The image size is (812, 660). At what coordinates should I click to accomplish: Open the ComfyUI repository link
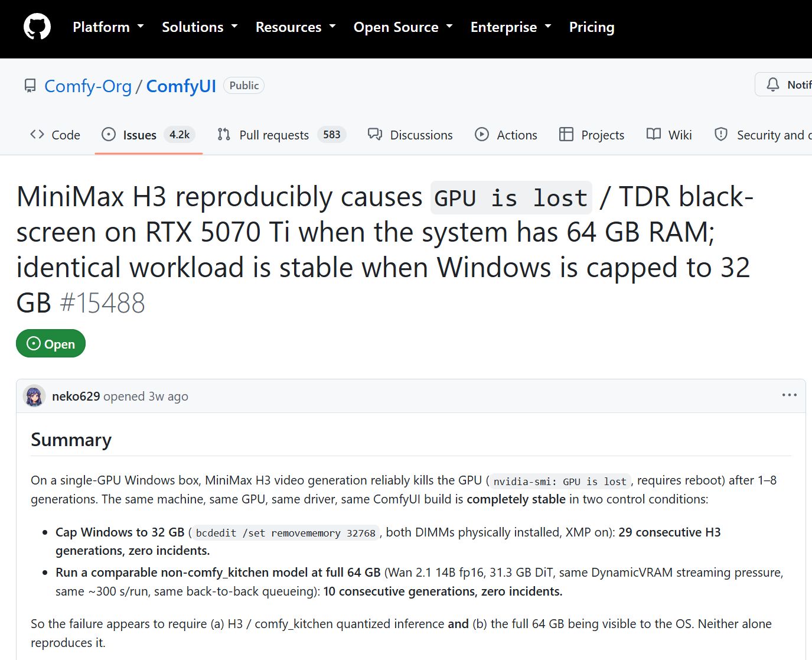click(x=181, y=86)
